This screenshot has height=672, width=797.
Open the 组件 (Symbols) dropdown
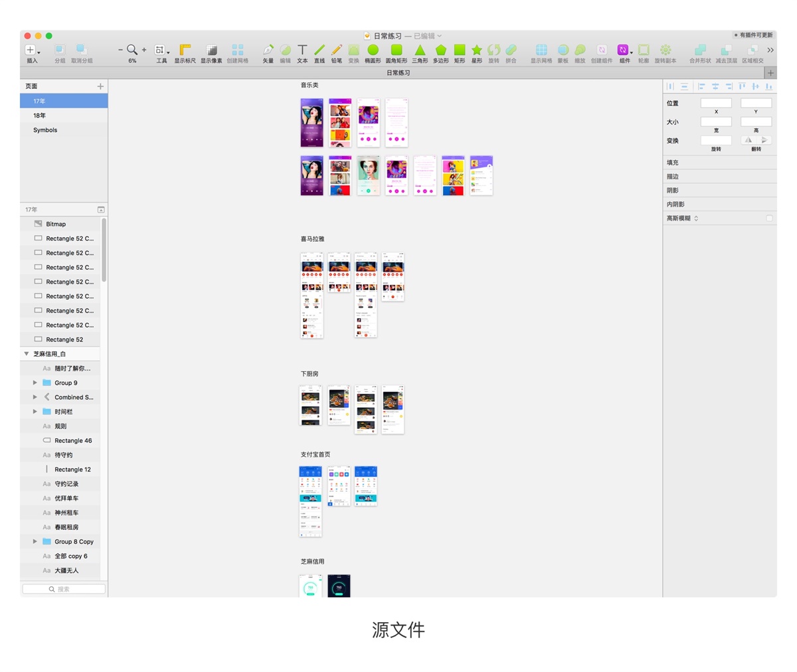pos(624,50)
